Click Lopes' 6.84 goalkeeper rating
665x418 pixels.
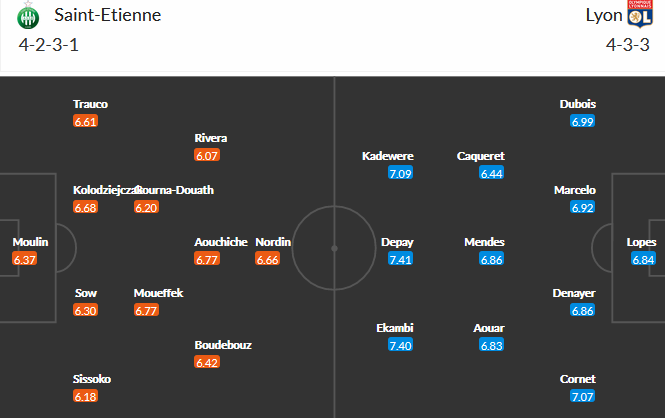(x=644, y=260)
